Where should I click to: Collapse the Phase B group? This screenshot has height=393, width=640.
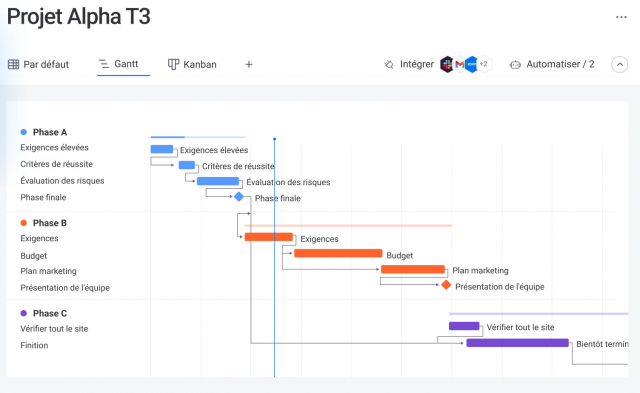point(24,223)
